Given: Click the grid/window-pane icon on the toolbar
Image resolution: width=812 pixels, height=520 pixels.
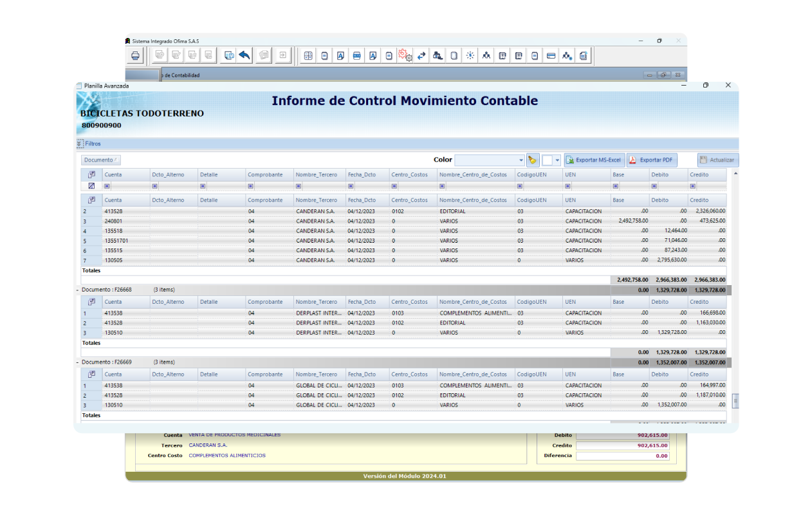Looking at the screenshot, I should (308, 56).
